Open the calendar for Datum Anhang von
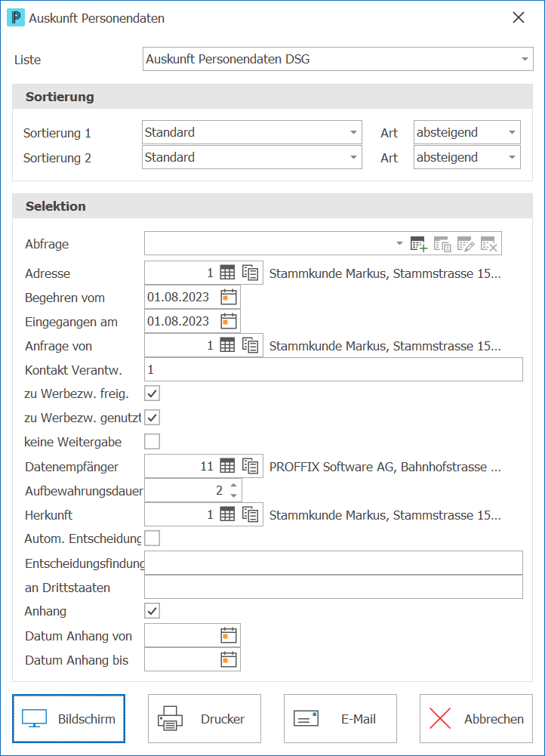The height and width of the screenshot is (756, 545). (x=229, y=635)
